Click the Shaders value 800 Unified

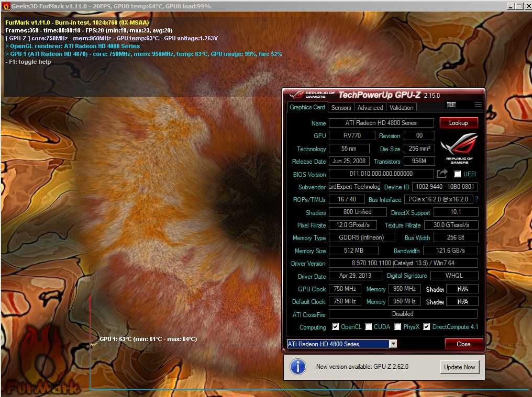358,212
